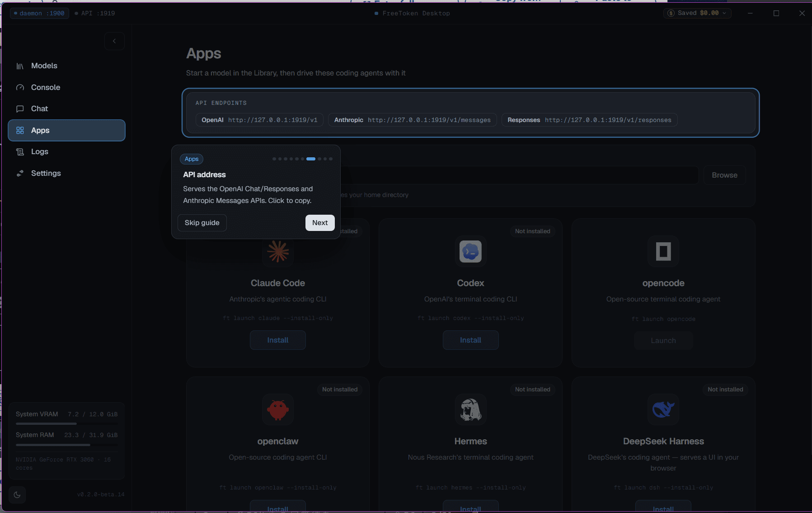Click the 'ft launch codex --install-only' command
812x513 pixels.
tap(470, 318)
